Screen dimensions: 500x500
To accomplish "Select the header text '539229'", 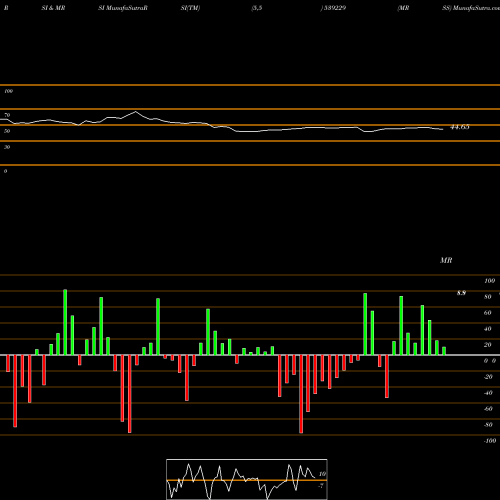I will [x=335, y=8].
